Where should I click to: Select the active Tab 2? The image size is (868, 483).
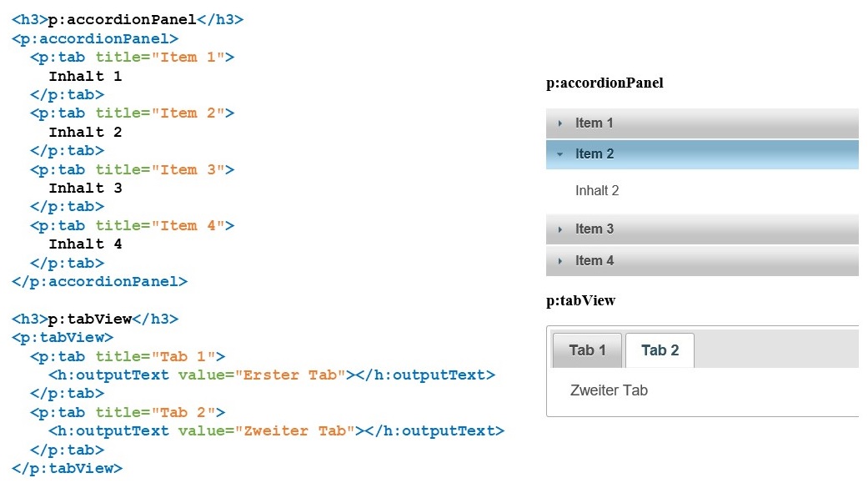(660, 350)
